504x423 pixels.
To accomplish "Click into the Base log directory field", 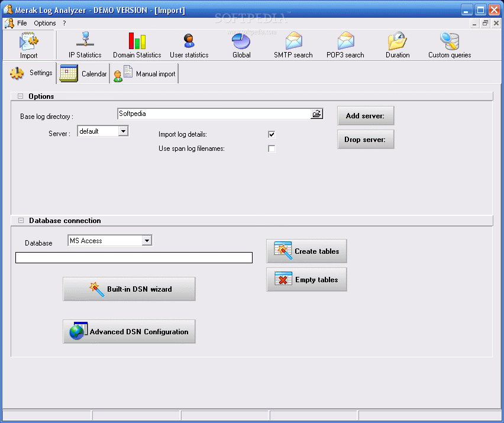I will pos(214,114).
